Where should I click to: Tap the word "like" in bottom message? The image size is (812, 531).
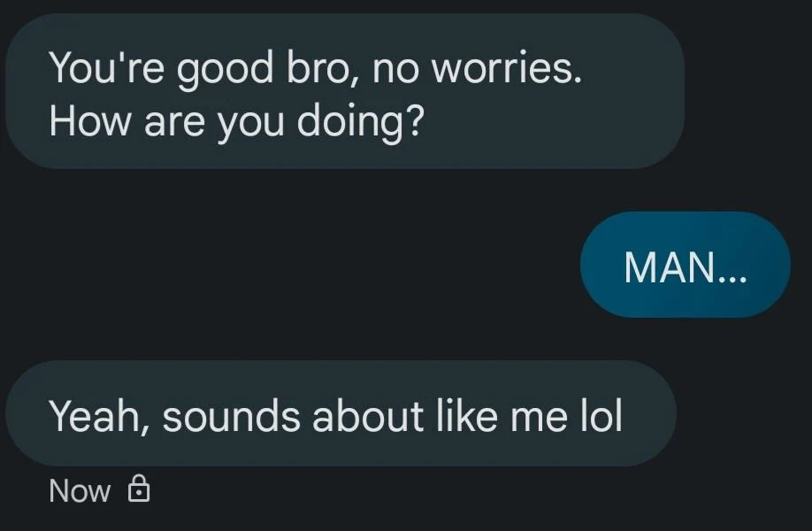466,416
